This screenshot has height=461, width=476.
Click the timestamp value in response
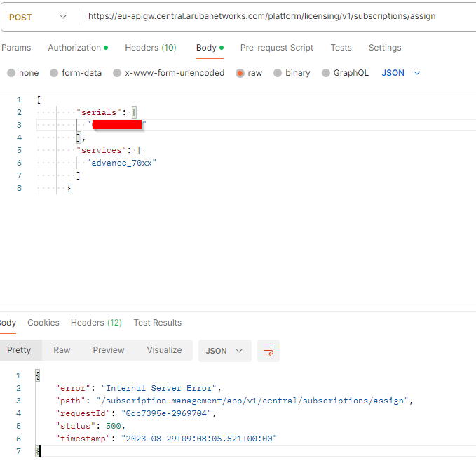(199, 439)
